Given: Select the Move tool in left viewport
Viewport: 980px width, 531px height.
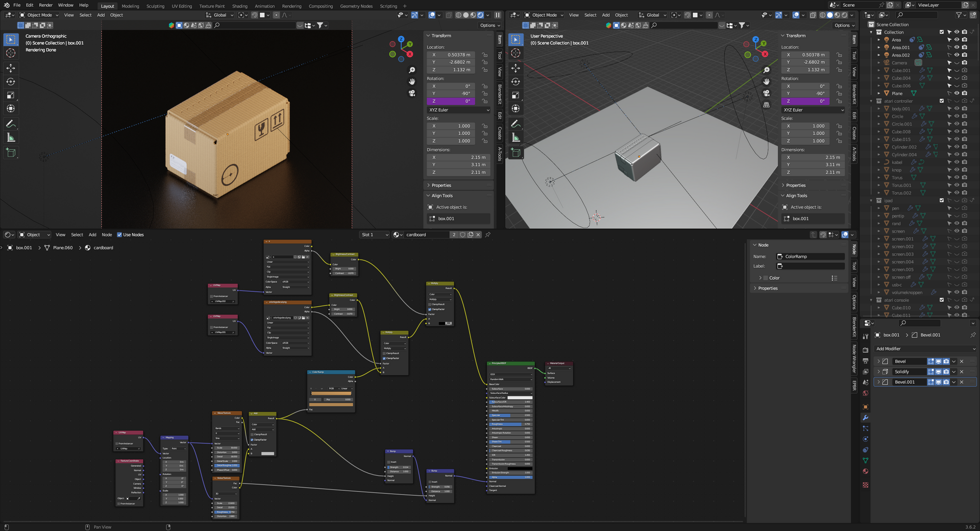Looking at the screenshot, I should coord(11,68).
